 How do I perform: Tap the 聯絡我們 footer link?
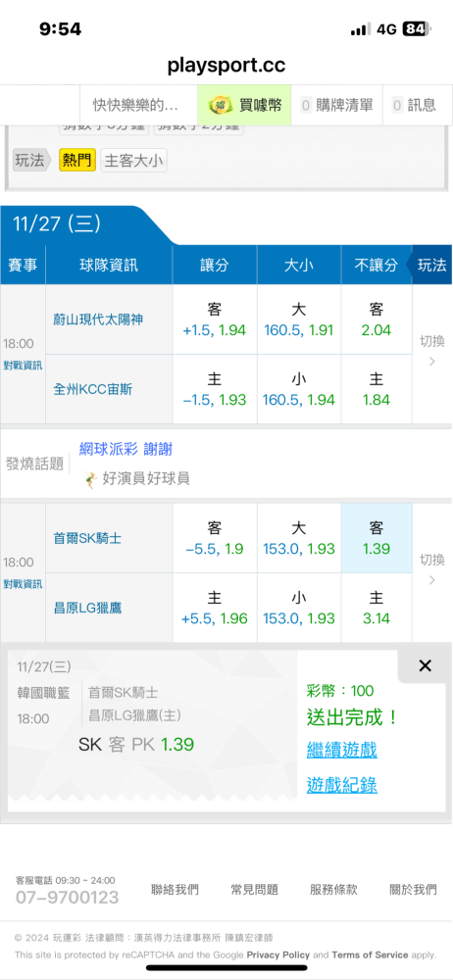176,890
